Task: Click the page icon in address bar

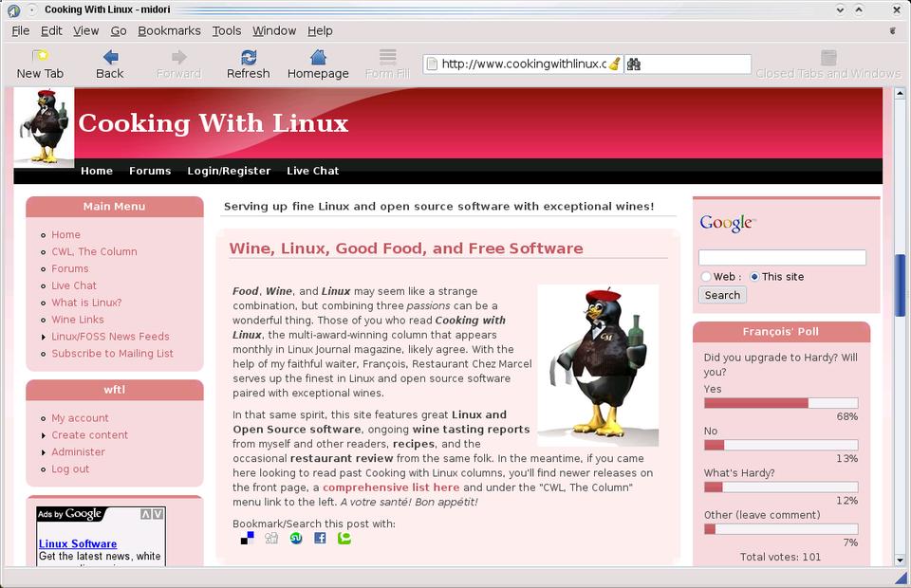Action: [x=432, y=64]
